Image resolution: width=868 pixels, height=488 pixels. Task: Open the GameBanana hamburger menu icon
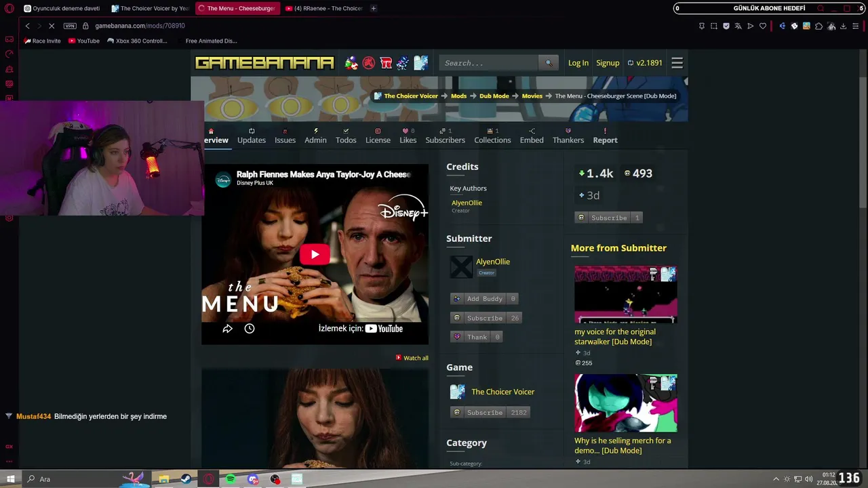click(x=677, y=63)
